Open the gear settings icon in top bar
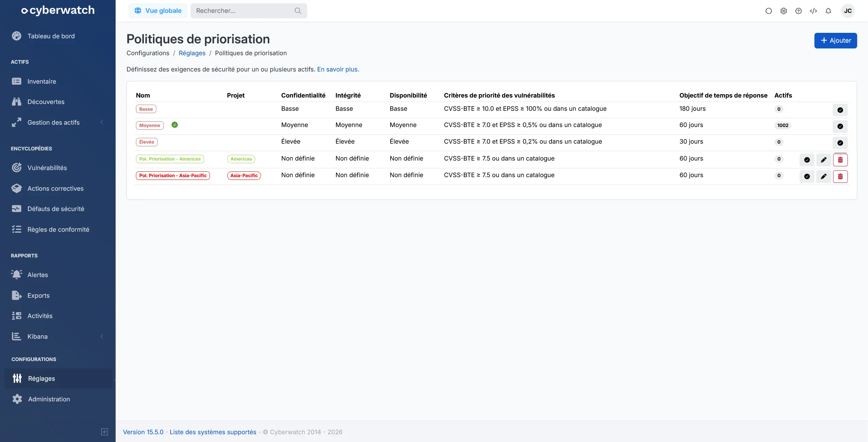The image size is (868, 442). (x=784, y=11)
